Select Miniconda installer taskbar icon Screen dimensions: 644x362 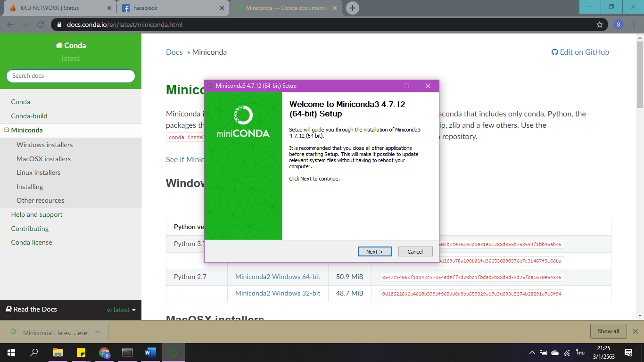173,352
